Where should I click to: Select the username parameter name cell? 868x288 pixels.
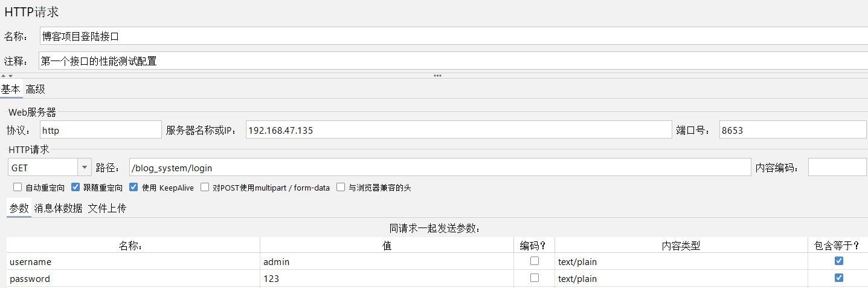[133, 261]
